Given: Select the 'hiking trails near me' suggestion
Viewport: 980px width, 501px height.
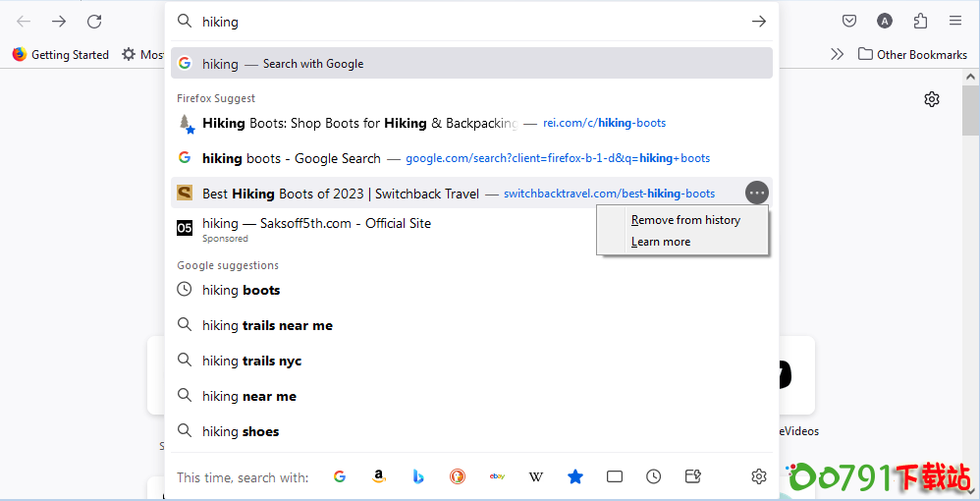Looking at the screenshot, I should [267, 325].
